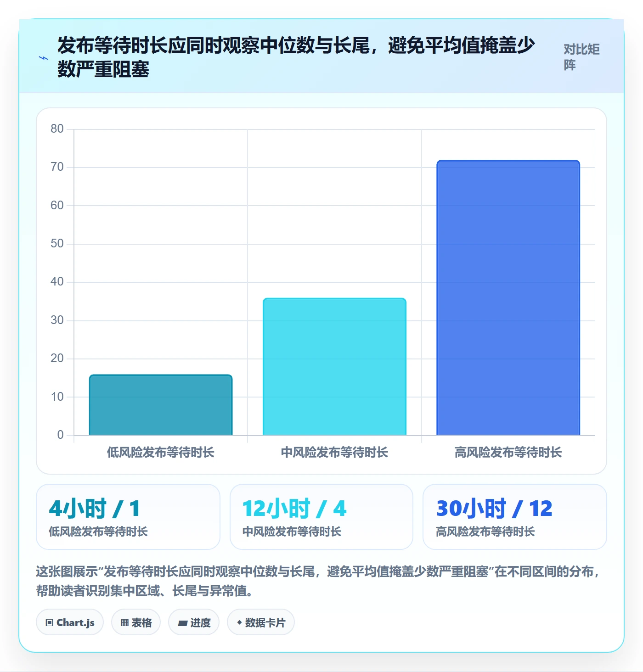
Task: Click the y-axis value 20
Action: (x=57, y=358)
